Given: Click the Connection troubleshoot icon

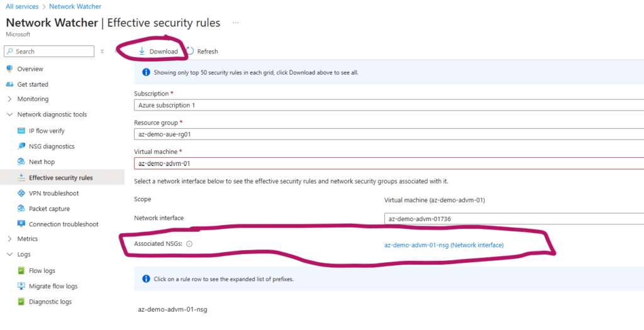Looking at the screenshot, I should tap(22, 224).
